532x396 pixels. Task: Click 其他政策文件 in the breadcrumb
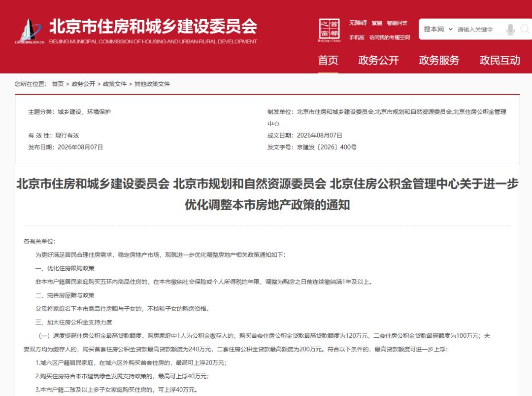pos(152,84)
